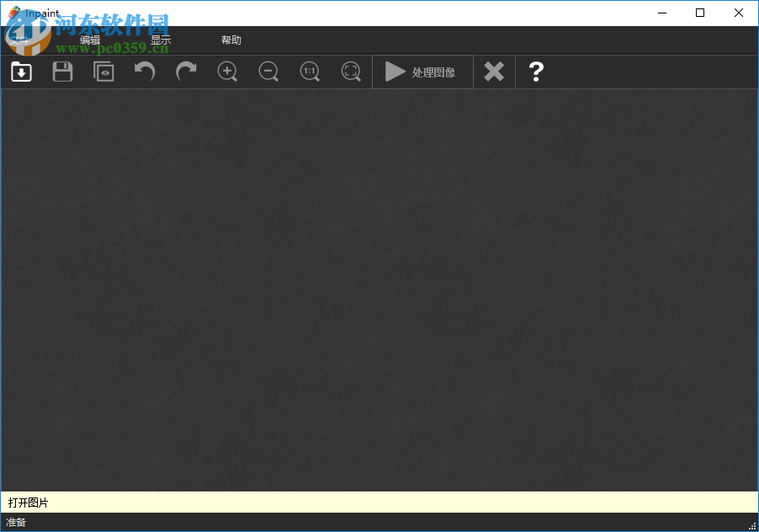Open the 编辑 menu
Image resolution: width=759 pixels, height=532 pixels.
pyautogui.click(x=87, y=40)
